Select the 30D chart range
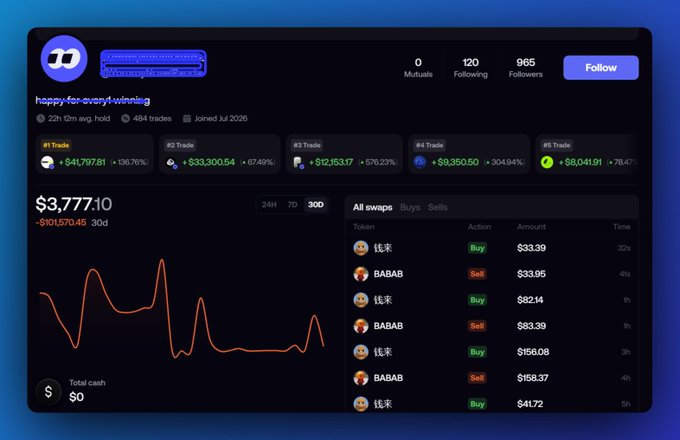This screenshot has width=680, height=440. [316, 205]
